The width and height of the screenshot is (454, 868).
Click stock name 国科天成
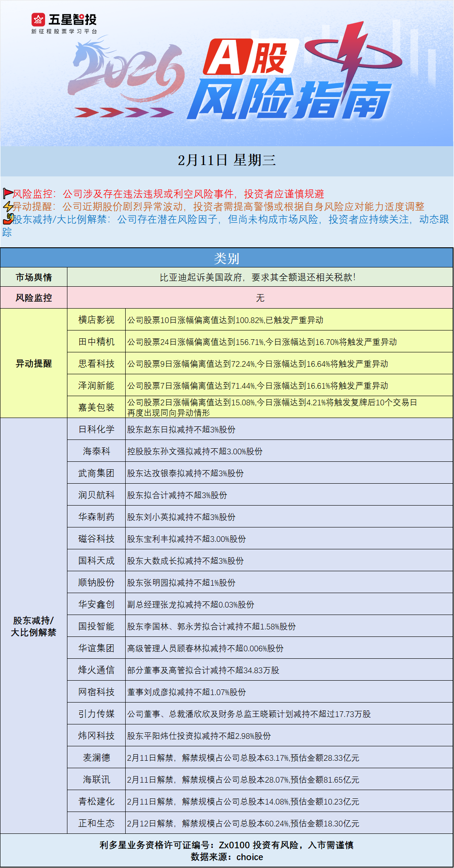pyautogui.click(x=96, y=561)
